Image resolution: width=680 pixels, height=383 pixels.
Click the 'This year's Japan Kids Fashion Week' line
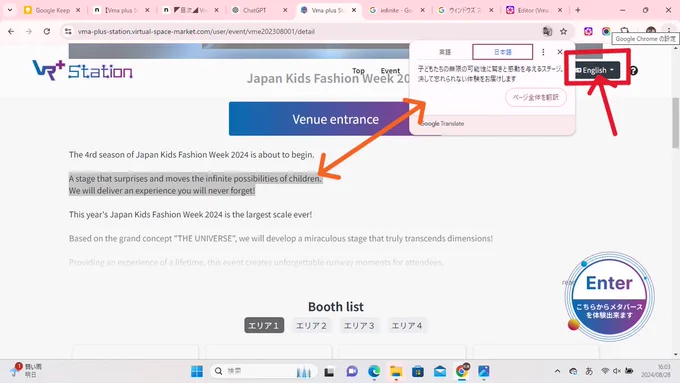pyautogui.click(x=190, y=214)
